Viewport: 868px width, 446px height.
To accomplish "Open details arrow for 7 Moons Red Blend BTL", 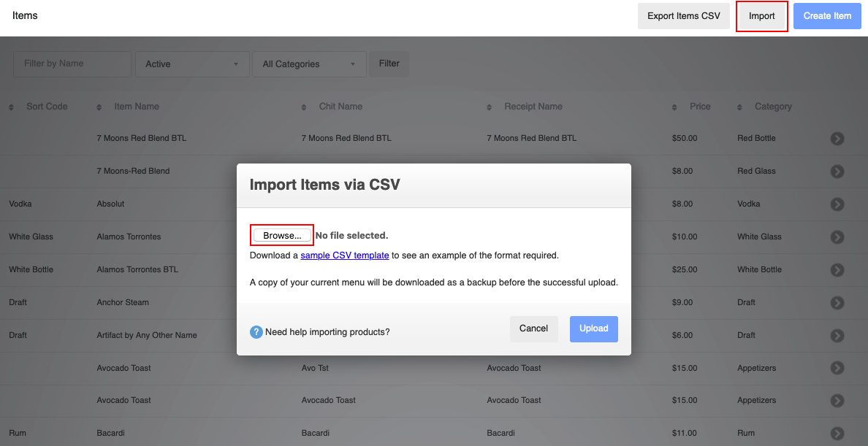I will tap(837, 139).
